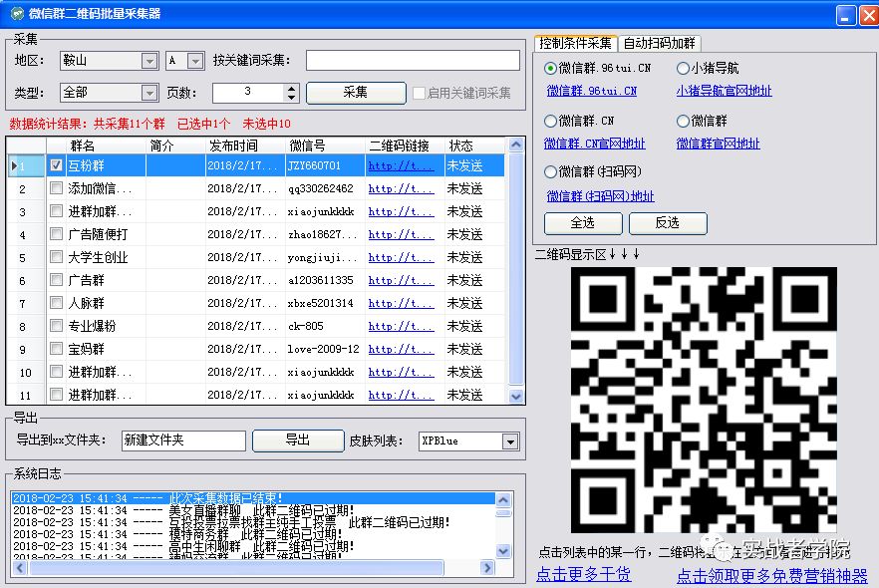Screen dimensions: 879x588
Task: Switch to 控制条件采集 tab
Action: click(x=576, y=43)
